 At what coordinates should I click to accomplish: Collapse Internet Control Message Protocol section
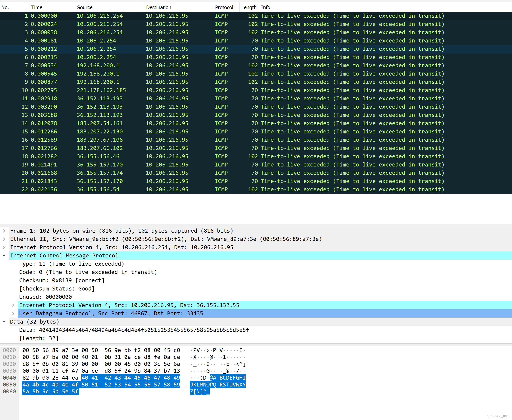(x=4, y=256)
